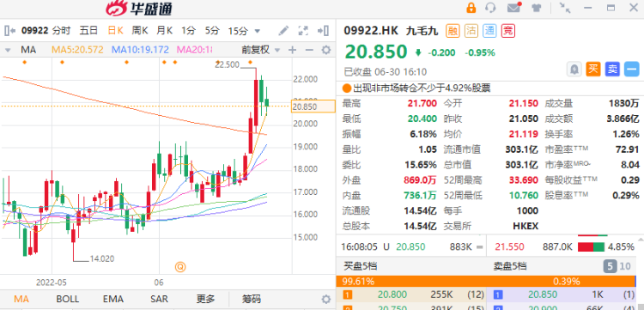Expand chart to fullscreen icon

303,31
